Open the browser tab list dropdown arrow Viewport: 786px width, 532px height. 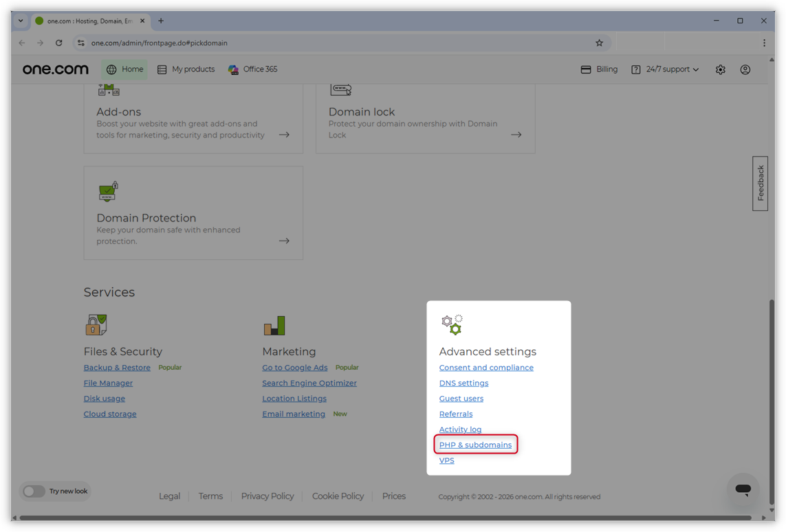click(x=20, y=21)
